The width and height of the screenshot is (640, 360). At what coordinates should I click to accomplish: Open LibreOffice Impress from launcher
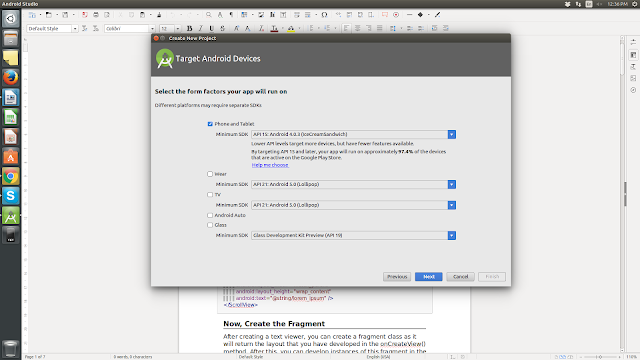click(x=11, y=137)
